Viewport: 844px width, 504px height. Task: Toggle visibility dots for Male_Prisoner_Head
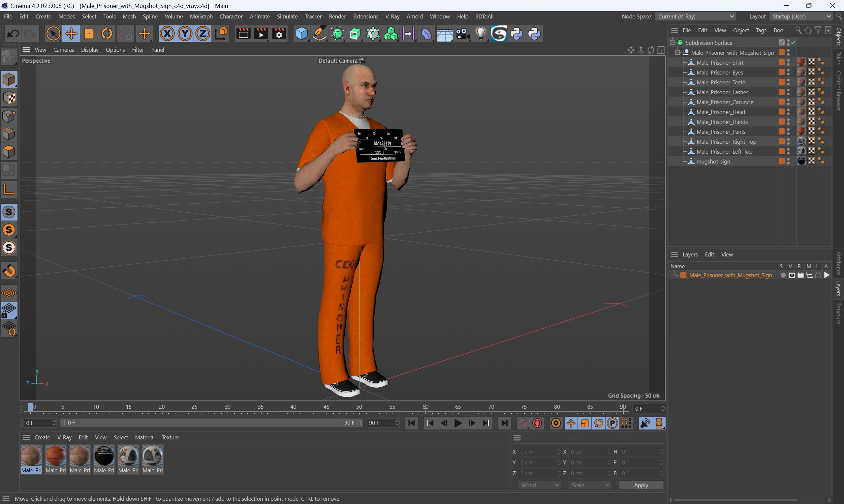[788, 112]
